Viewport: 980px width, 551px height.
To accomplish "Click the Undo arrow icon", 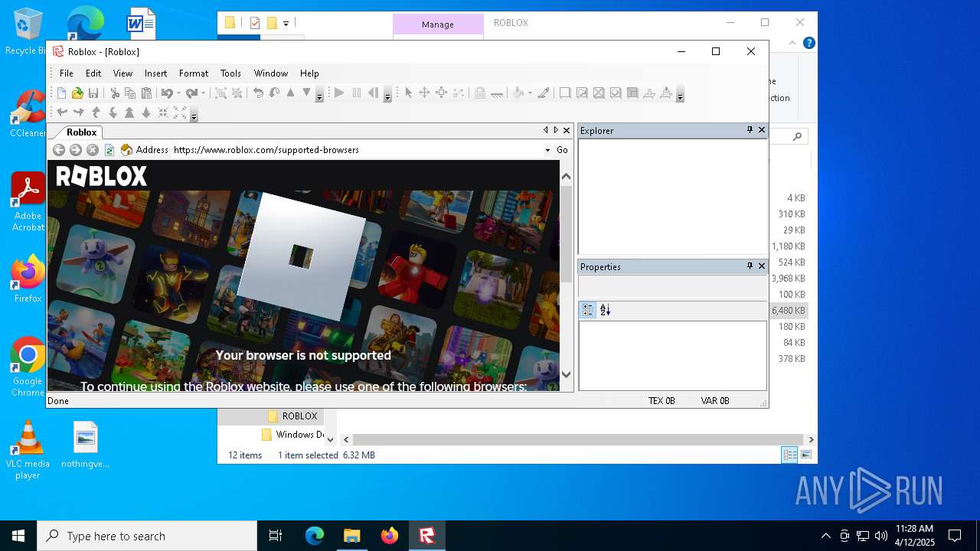I will coord(166,93).
